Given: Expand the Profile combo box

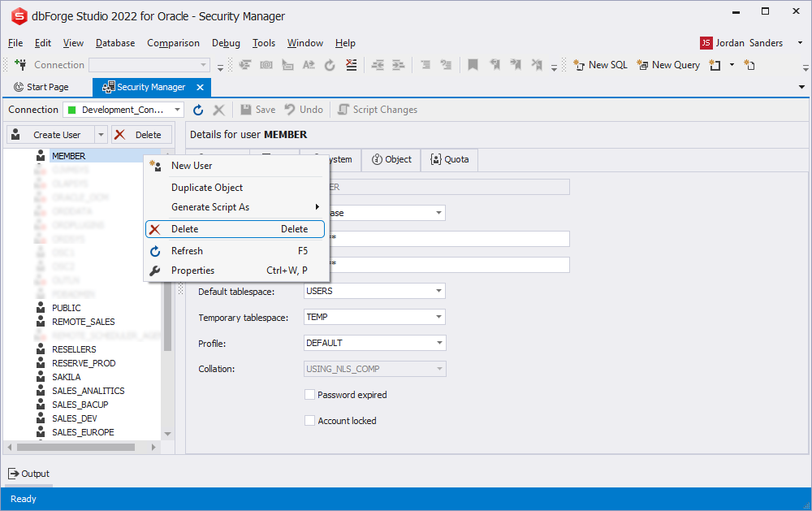Looking at the screenshot, I should [x=438, y=343].
